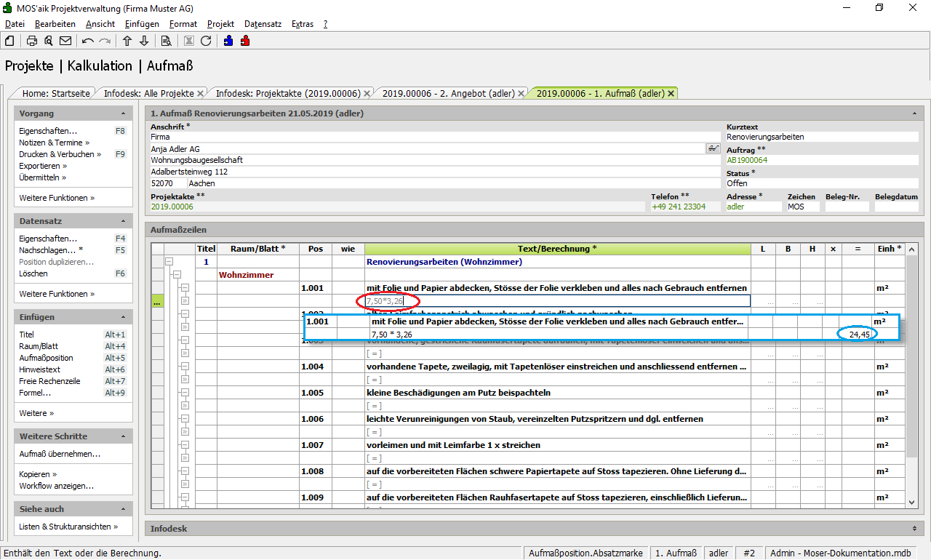The width and height of the screenshot is (931, 560).
Task: Close the 2. Angebot (adler) tab
Action: (x=521, y=93)
